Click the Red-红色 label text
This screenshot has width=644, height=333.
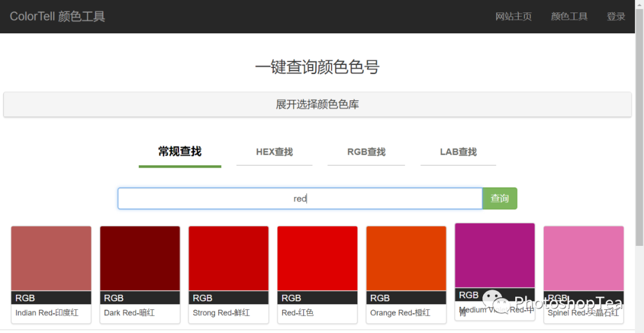[x=298, y=313]
